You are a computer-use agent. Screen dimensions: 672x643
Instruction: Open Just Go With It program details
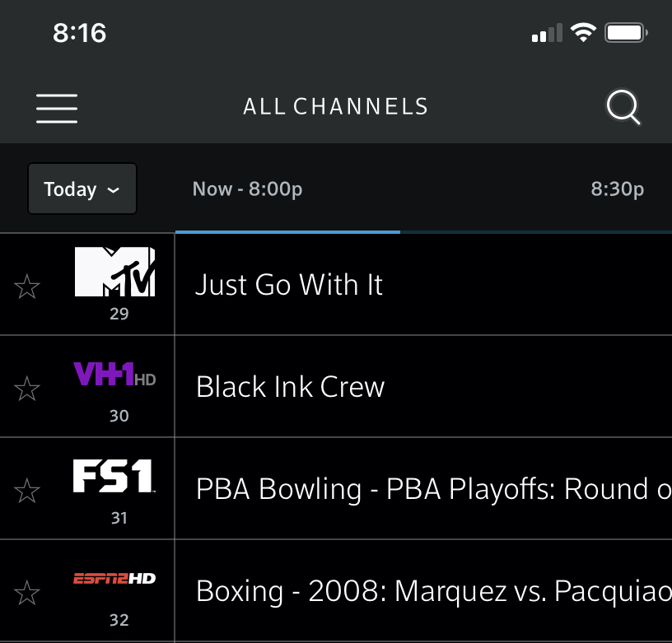[288, 284]
